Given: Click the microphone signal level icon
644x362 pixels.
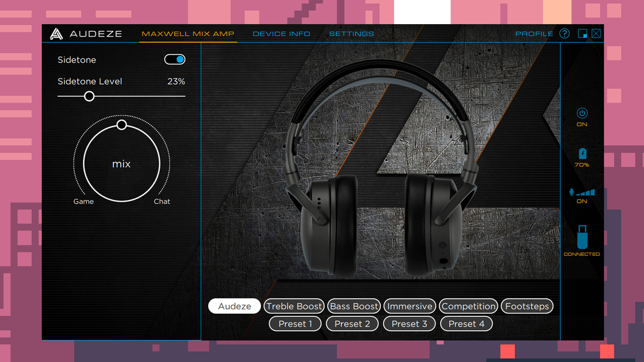Looking at the screenshot, I should 582,192.
